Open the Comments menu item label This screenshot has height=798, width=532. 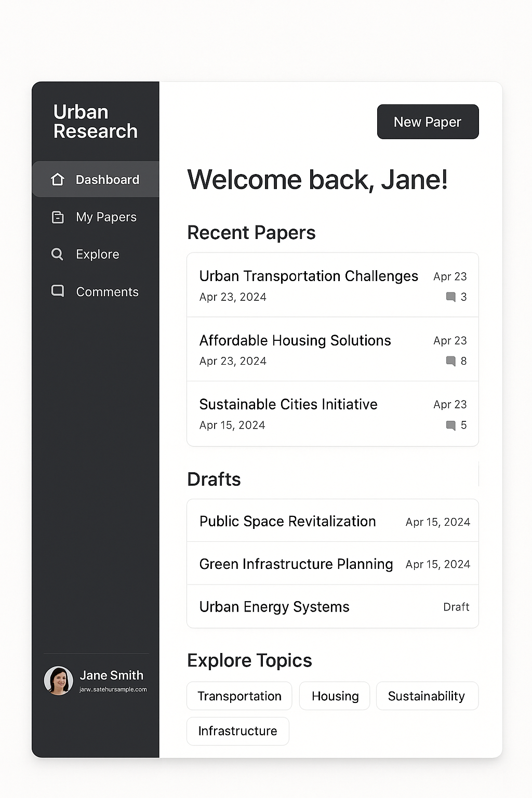coord(107,292)
